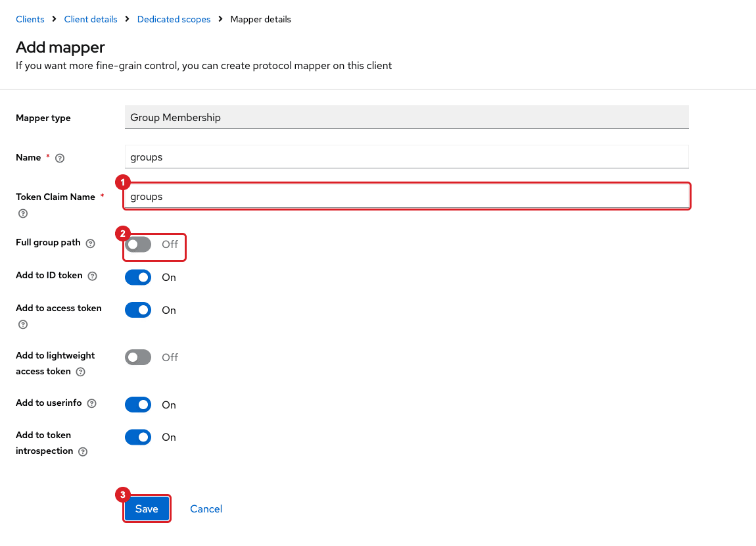The width and height of the screenshot is (756, 546).
Task: Navigate to Dedicated scopes breadcrumb
Action: coord(174,19)
